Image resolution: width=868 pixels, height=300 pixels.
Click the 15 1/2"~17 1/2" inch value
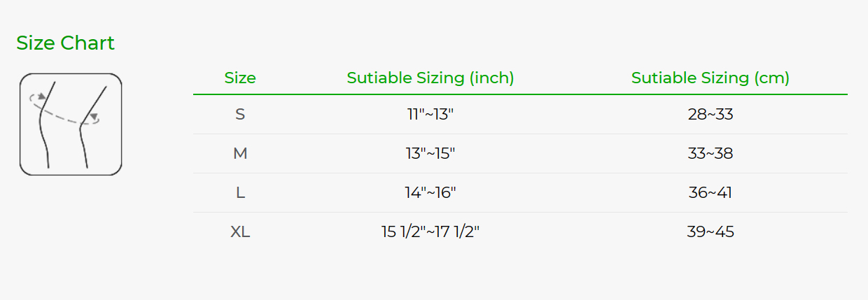pos(430,231)
